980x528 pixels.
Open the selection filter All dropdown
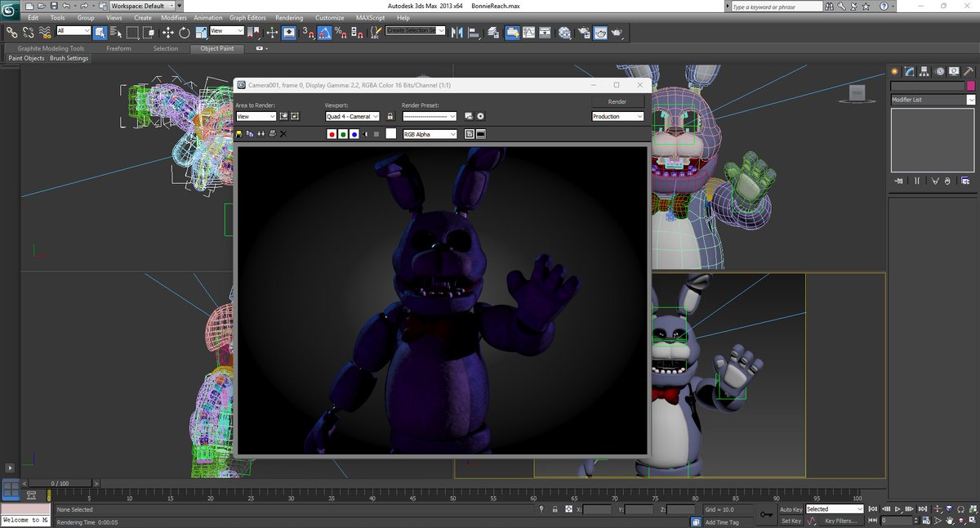pyautogui.click(x=73, y=31)
